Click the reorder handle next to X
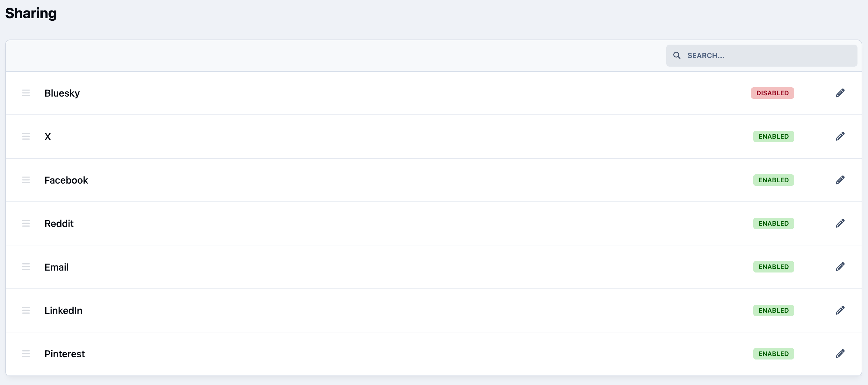 (x=26, y=136)
